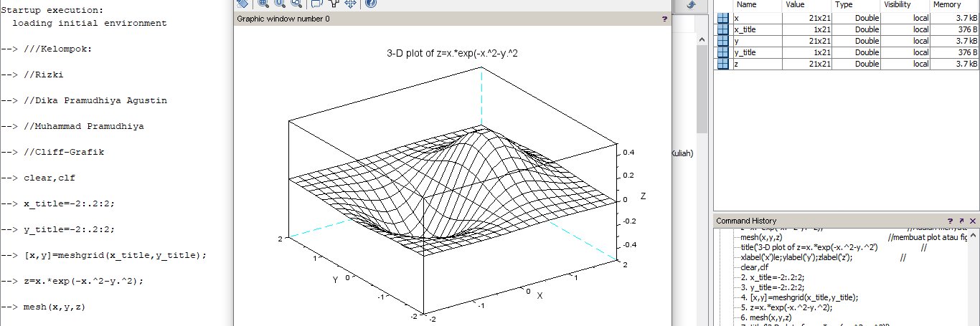Activate the zoom area magnifier tool
Viewport: 980px width, 326px height.
(264, 3)
